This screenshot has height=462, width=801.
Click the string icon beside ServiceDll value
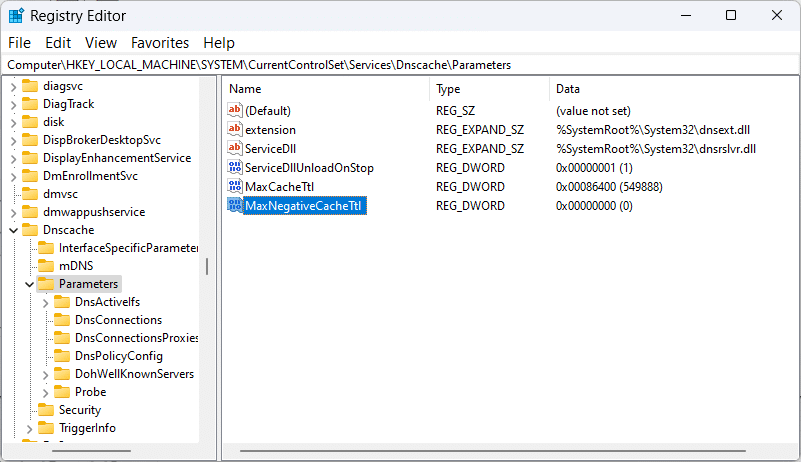pyautogui.click(x=235, y=148)
